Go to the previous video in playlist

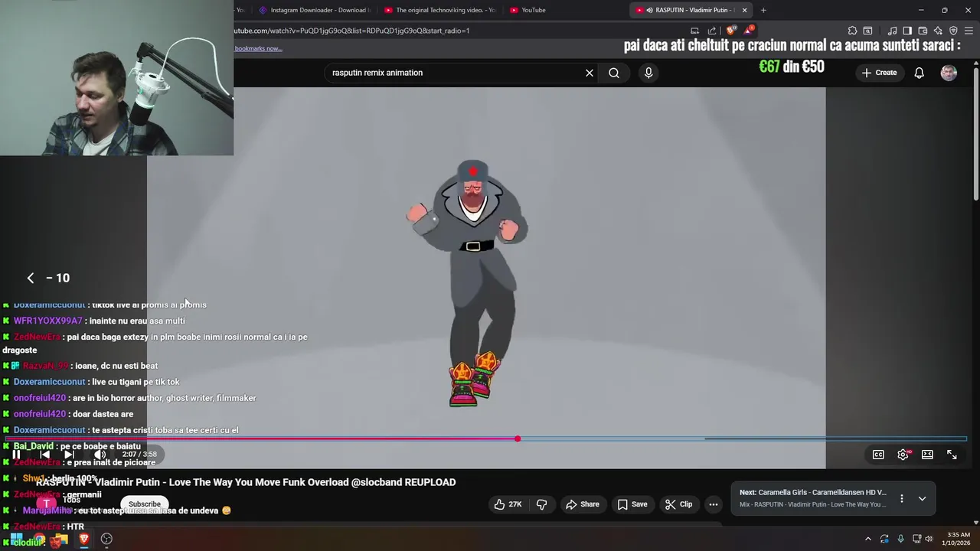tap(44, 454)
